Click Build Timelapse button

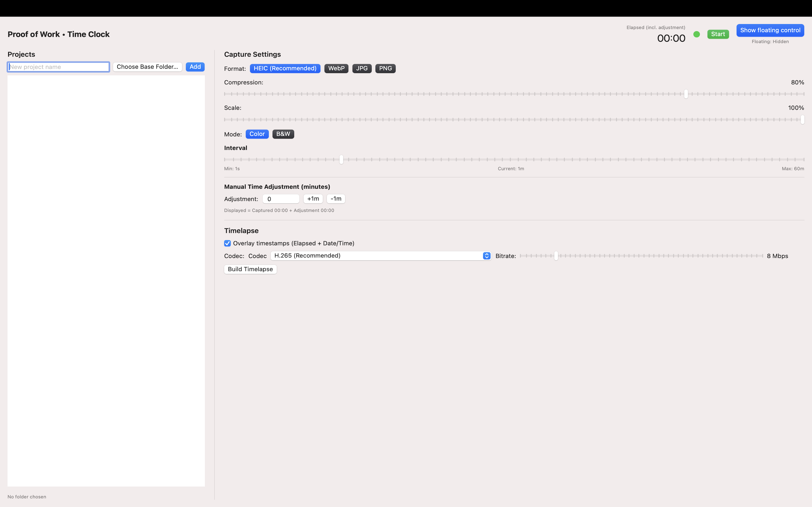[x=250, y=269]
